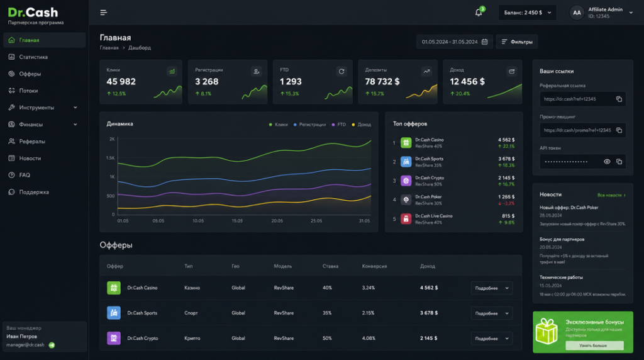
Task: Select Dr.Cash Poker in top offers
Action: [x=454, y=200]
